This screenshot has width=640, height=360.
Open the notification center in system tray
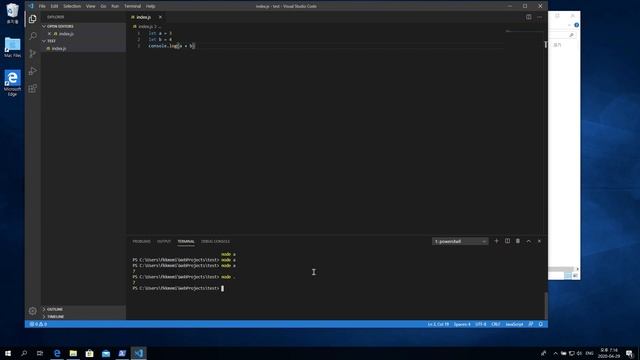[629, 353]
